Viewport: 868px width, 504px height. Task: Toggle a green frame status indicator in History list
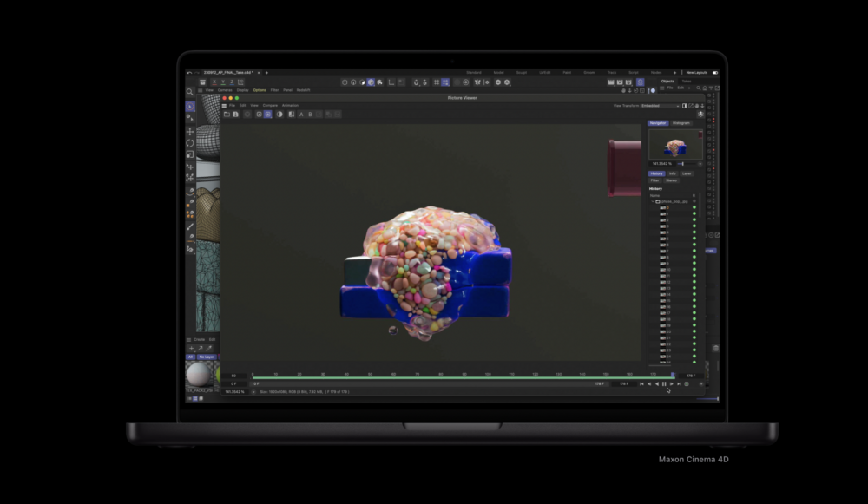click(x=694, y=208)
